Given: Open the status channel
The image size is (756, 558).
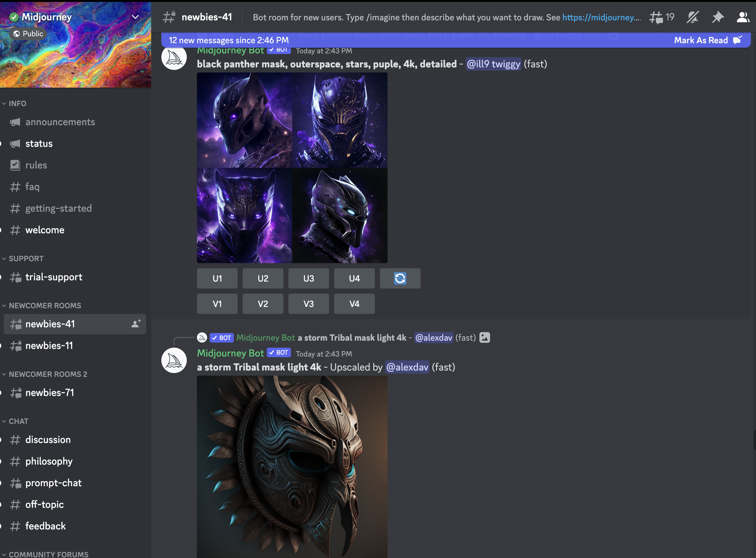Looking at the screenshot, I should pos(75,144).
